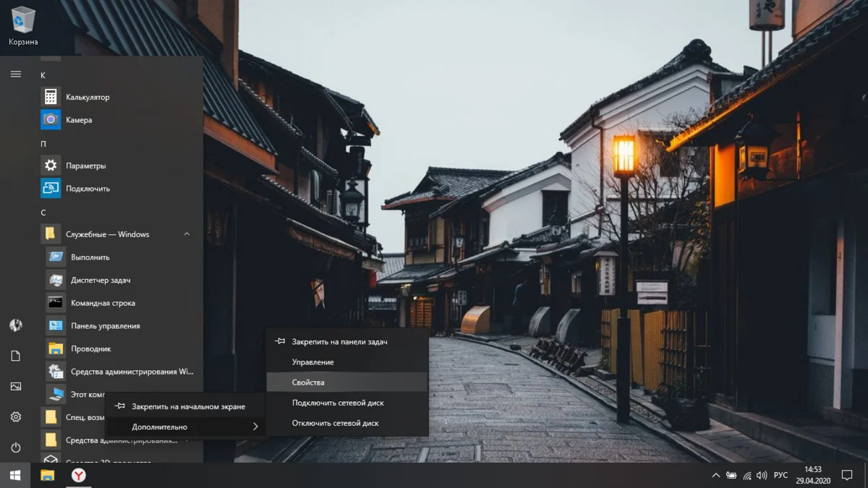Open the clock showing 14:53
The width and height of the screenshot is (868, 488).
(x=813, y=475)
